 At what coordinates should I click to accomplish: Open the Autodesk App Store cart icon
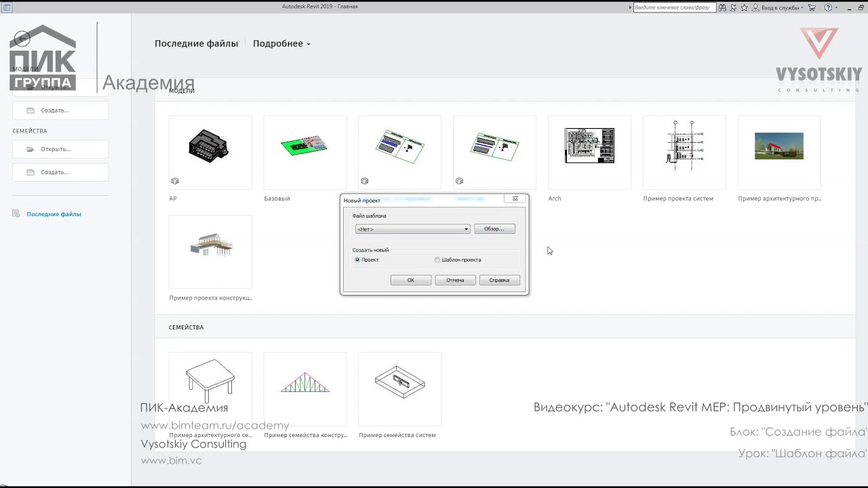(812, 7)
